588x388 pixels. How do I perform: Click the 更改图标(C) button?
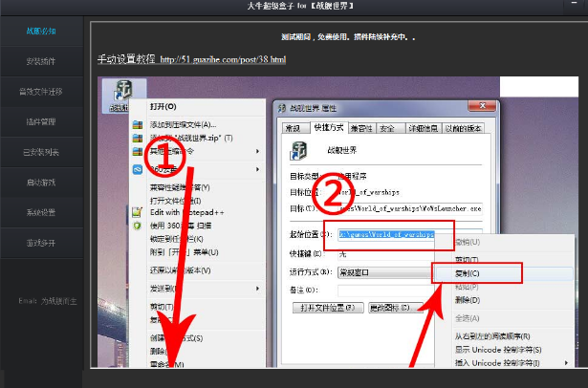click(396, 308)
